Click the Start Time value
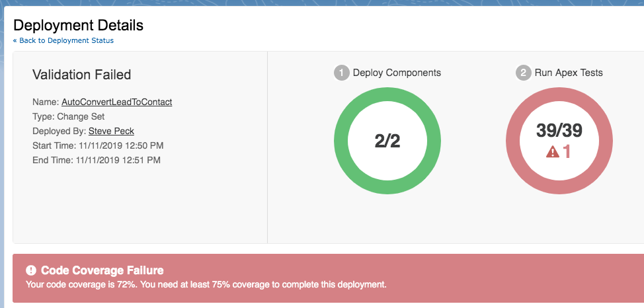 point(120,145)
